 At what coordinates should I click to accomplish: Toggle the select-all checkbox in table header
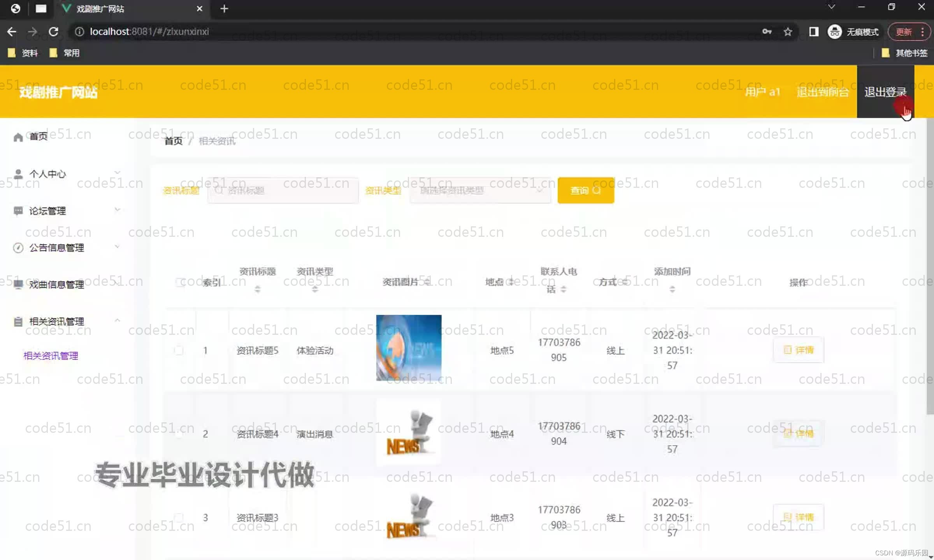(x=180, y=282)
